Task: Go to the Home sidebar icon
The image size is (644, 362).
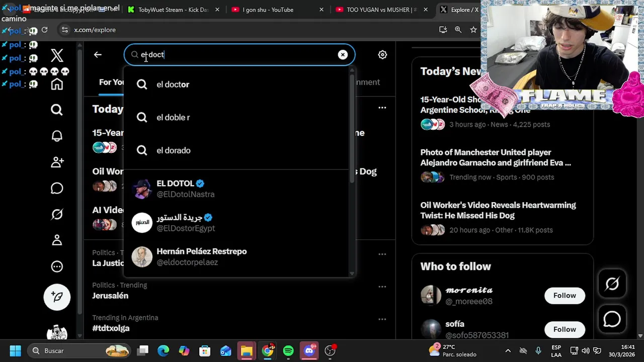Action: 57,84
